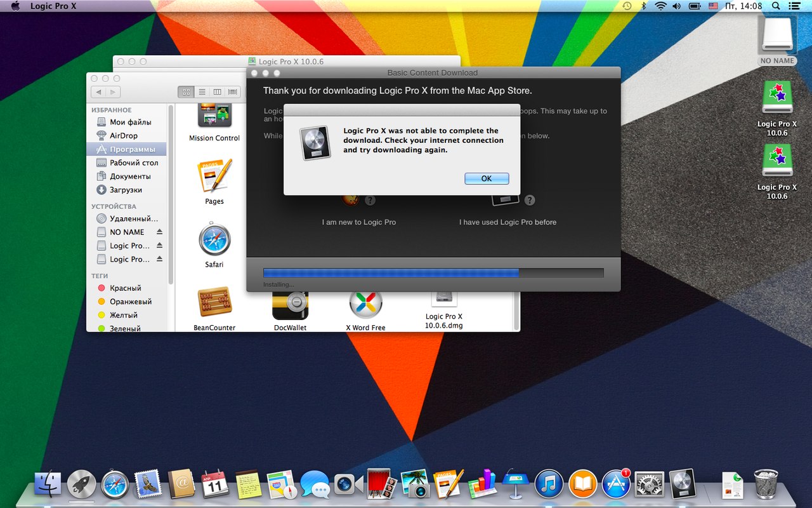Click the Logic Pro X icon in error dialog
812x508 pixels.
(315, 142)
